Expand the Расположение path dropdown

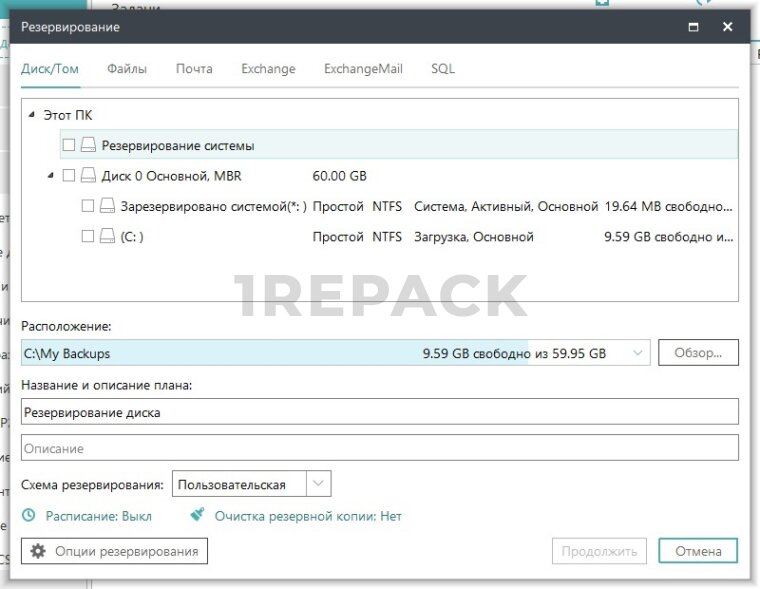pyautogui.click(x=638, y=353)
